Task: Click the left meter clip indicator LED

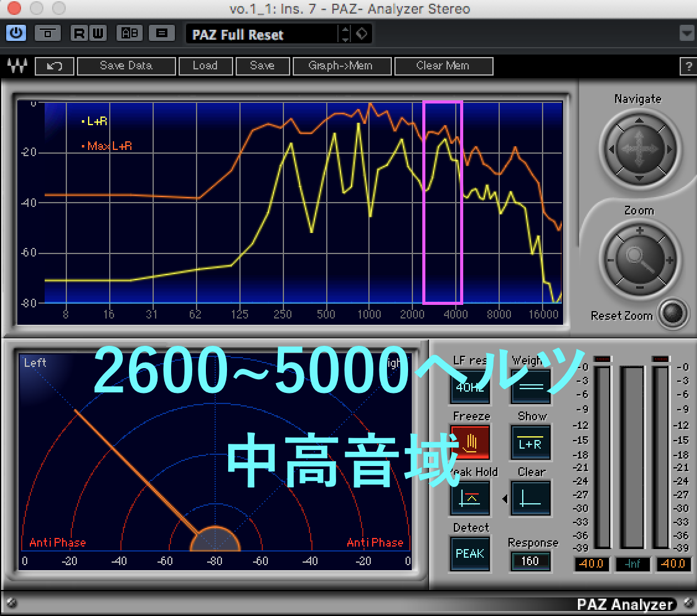Action: (x=603, y=359)
